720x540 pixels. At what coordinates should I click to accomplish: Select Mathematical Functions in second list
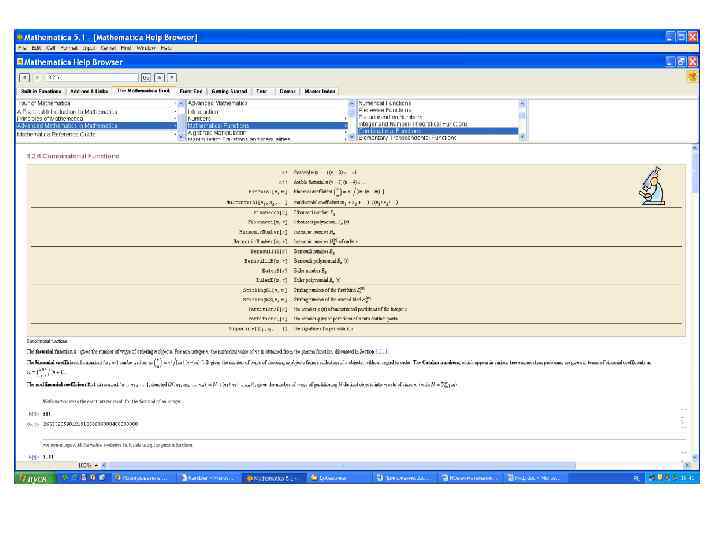(267, 125)
